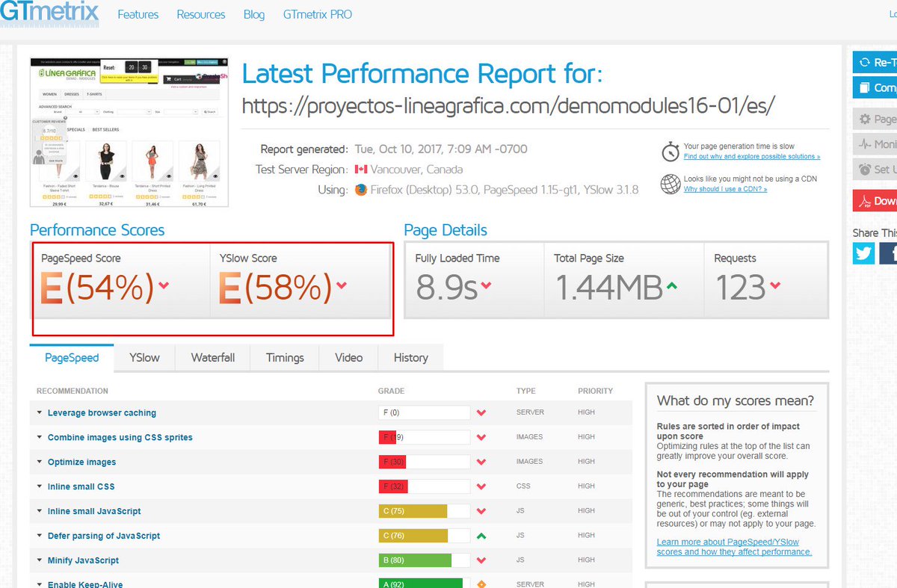Click the PRIORITY column header

click(x=595, y=391)
